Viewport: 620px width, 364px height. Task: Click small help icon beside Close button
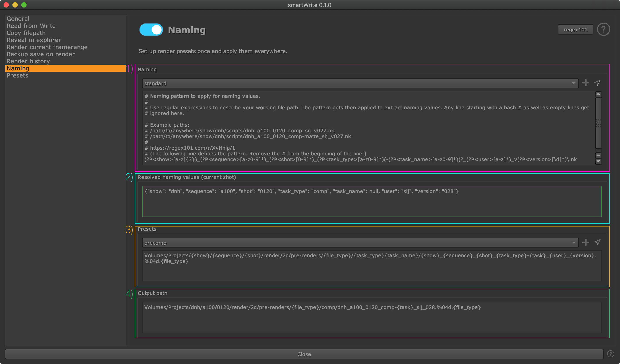coord(610,354)
